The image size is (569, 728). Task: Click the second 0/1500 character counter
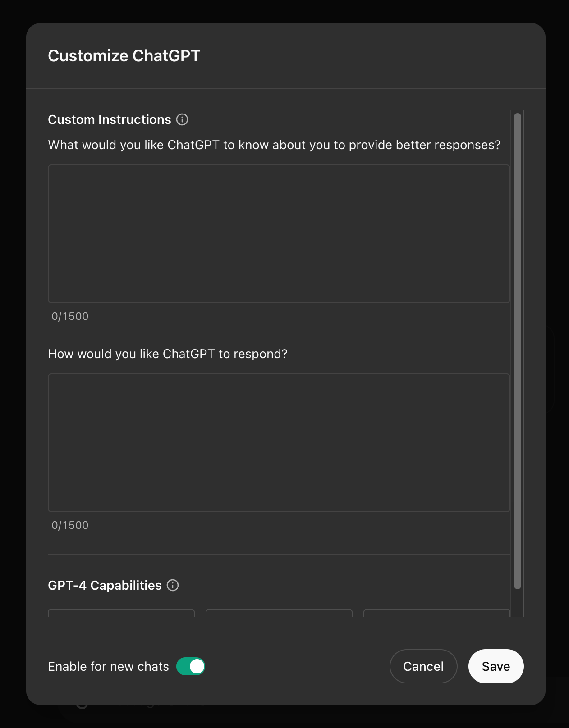(x=70, y=525)
